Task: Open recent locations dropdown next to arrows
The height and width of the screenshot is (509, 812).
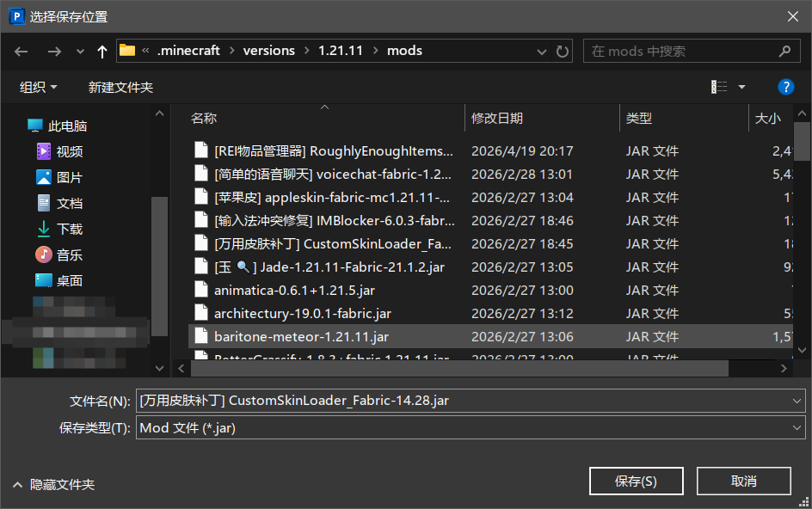Action: pos(80,52)
